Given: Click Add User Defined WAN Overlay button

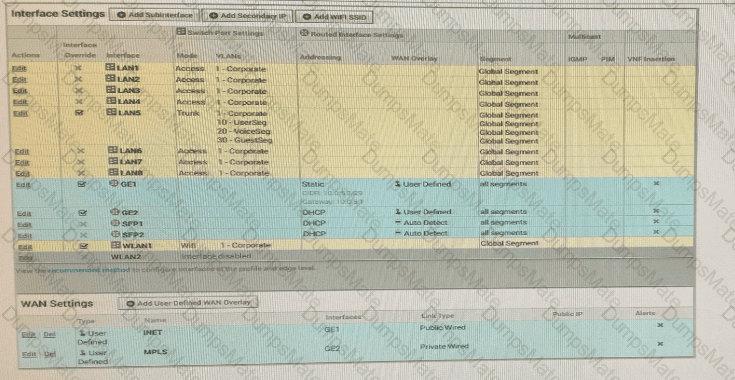Looking at the screenshot, I should [x=188, y=303].
